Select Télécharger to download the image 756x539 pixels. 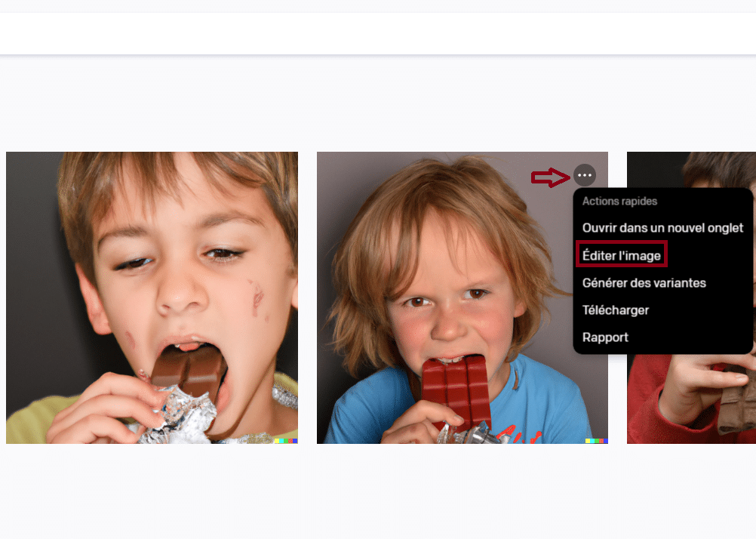tap(615, 310)
